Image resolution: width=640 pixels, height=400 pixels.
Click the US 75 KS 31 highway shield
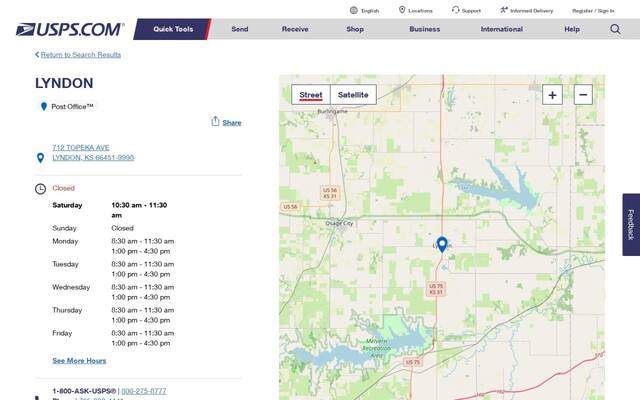click(436, 289)
